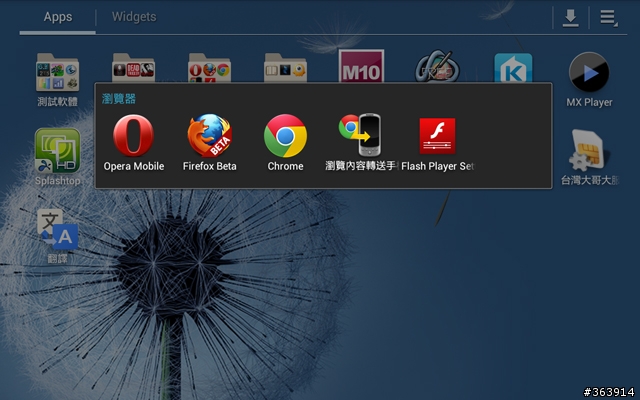The width and height of the screenshot is (640, 400).
Task: Open folder with Dead Trigger games
Action: 133,68
